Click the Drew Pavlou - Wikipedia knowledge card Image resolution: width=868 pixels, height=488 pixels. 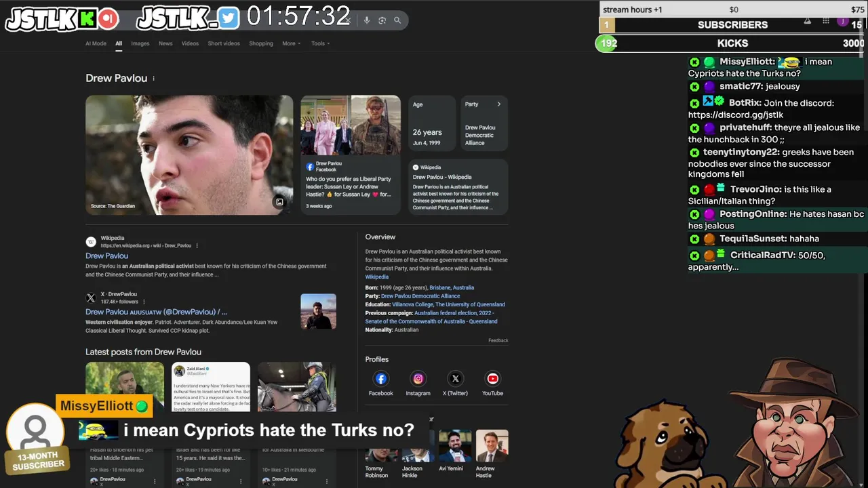click(x=458, y=187)
